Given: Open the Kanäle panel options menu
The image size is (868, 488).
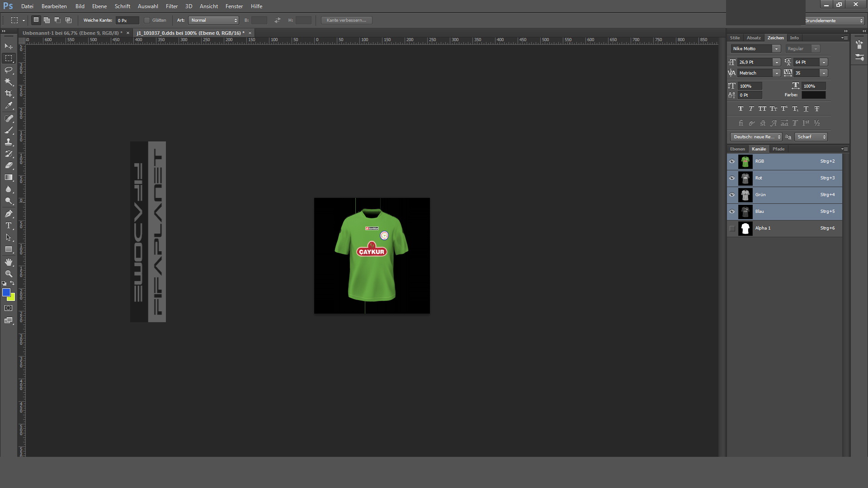Looking at the screenshot, I should (844, 149).
